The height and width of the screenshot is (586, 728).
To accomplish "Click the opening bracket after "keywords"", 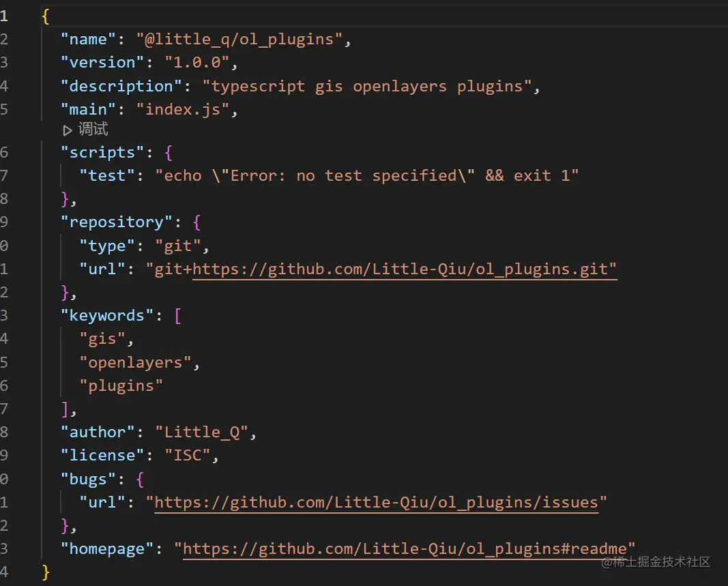I will click(x=178, y=315).
